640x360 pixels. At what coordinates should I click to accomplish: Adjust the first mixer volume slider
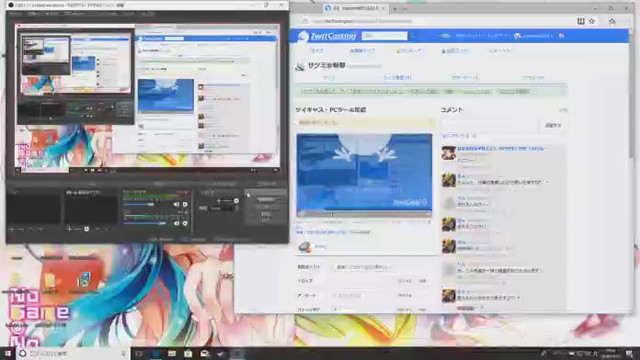139,204
